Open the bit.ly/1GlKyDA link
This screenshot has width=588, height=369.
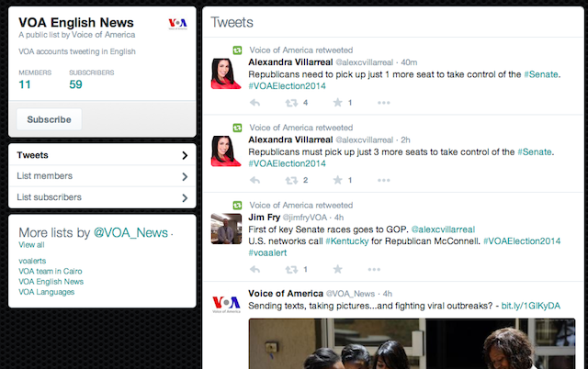(x=531, y=306)
